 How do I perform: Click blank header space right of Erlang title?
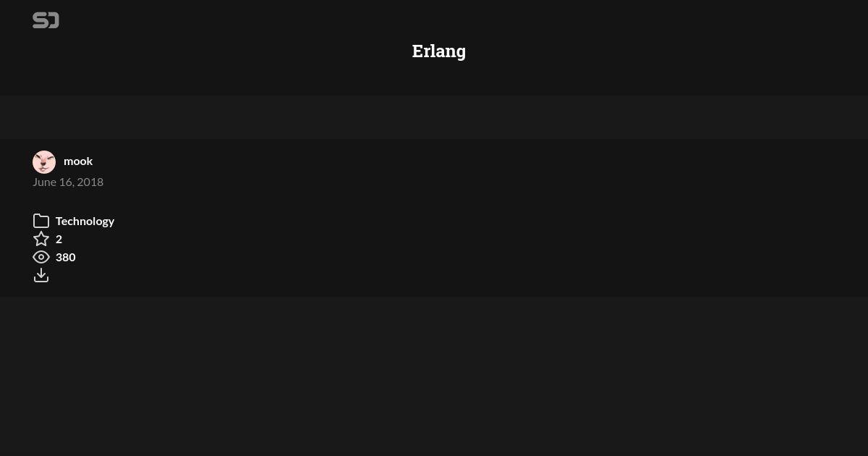point(651,51)
